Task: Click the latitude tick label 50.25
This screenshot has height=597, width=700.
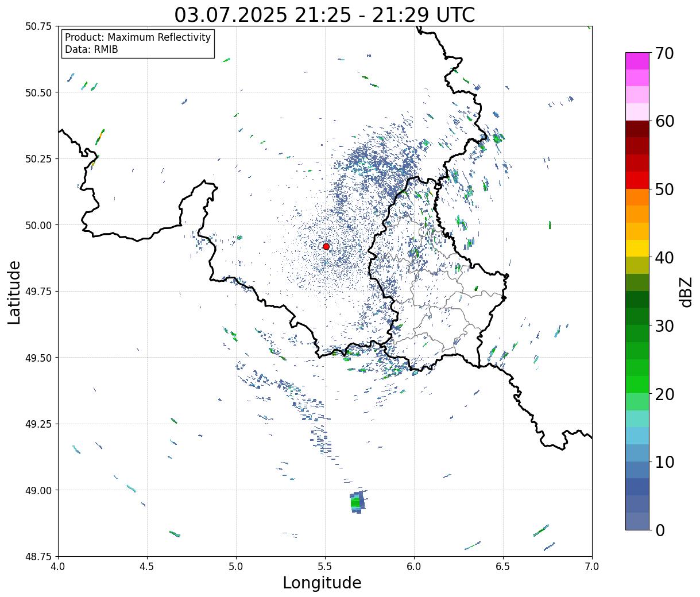Action: pos(38,159)
